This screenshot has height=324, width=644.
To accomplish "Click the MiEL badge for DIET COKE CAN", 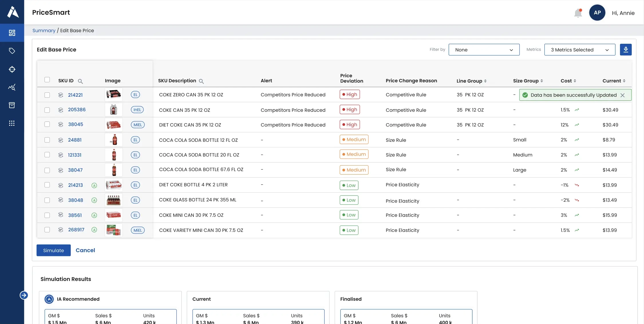I will [x=138, y=125].
